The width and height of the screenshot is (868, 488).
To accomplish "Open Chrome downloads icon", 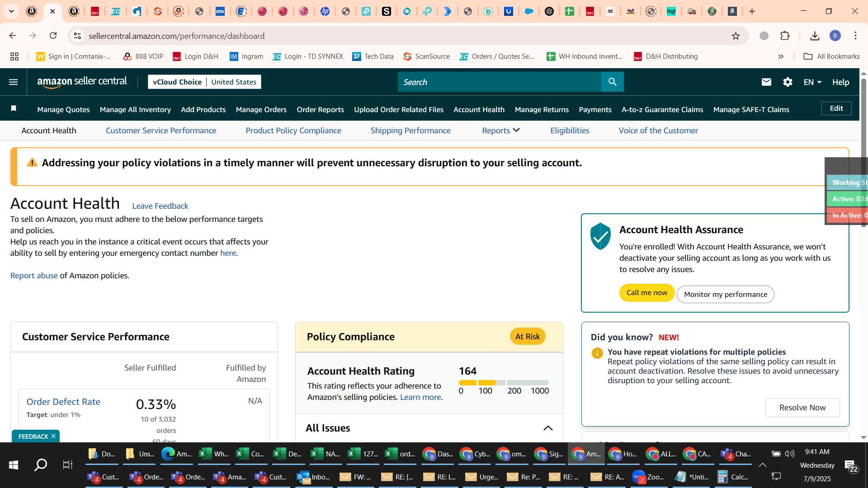I will 815,36.
